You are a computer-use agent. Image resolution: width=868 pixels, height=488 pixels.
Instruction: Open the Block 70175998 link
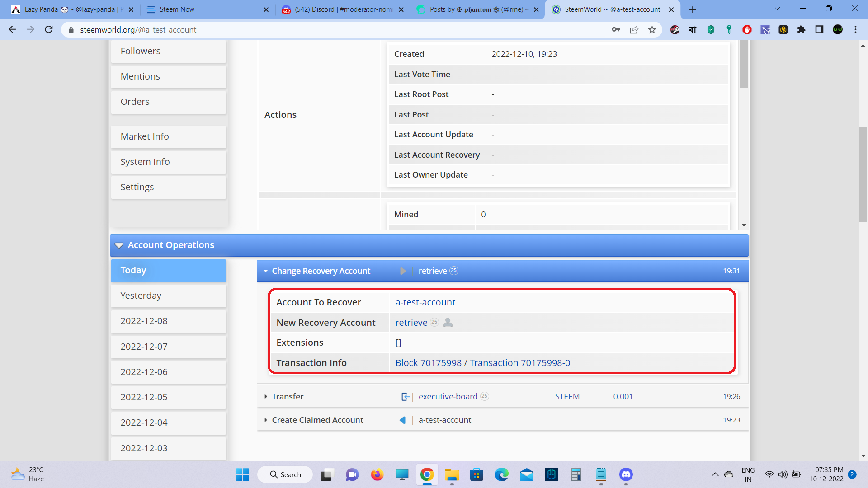(x=428, y=363)
